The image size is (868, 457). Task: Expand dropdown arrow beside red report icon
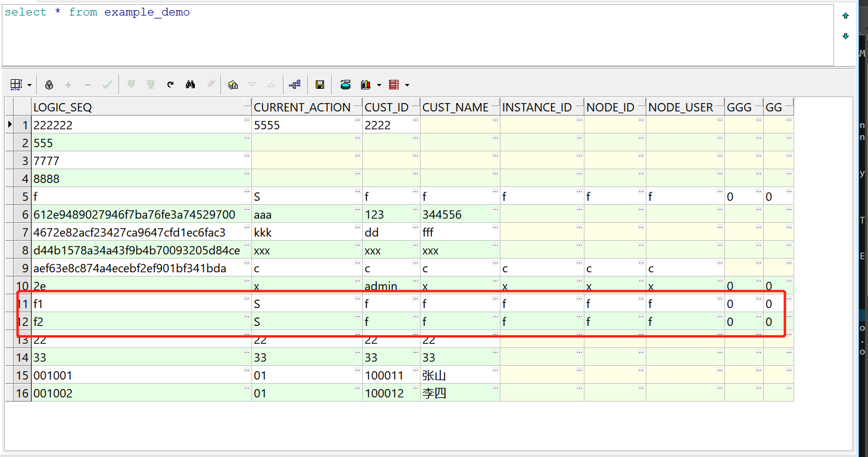(x=407, y=85)
